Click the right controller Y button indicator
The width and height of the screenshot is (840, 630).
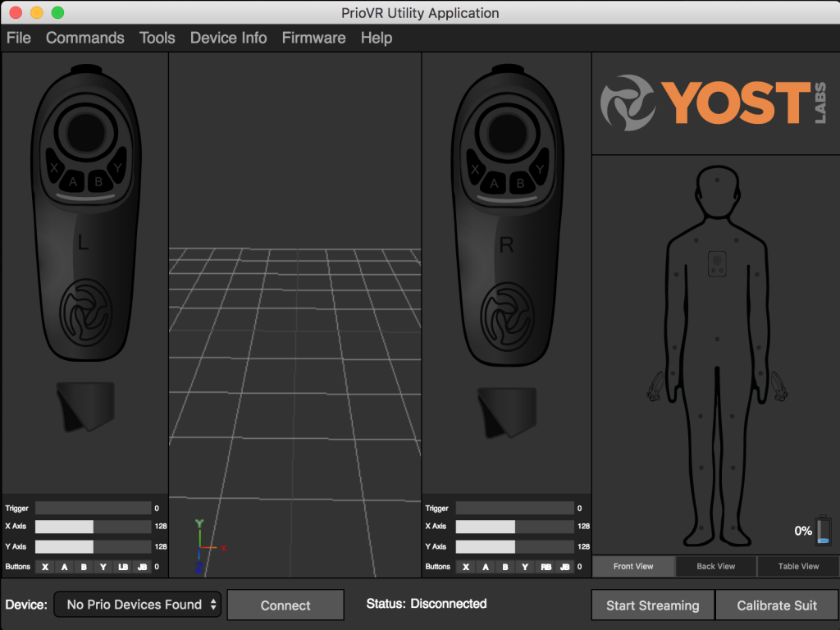pyautogui.click(x=525, y=567)
